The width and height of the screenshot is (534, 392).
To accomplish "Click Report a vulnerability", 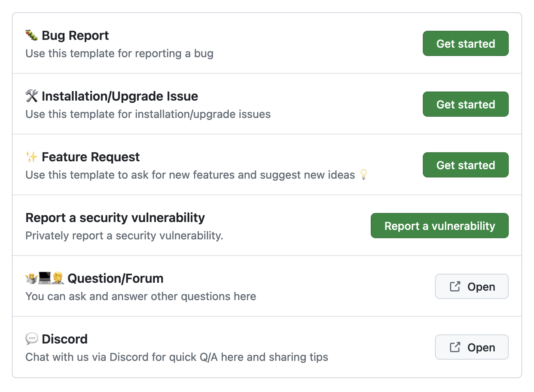I will 439,226.
